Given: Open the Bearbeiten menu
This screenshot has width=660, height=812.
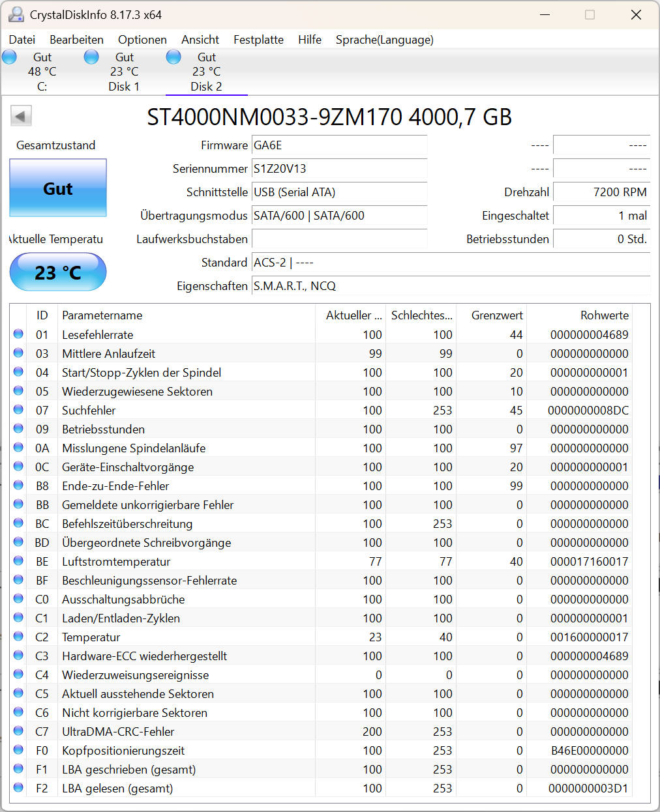Looking at the screenshot, I should (x=77, y=40).
